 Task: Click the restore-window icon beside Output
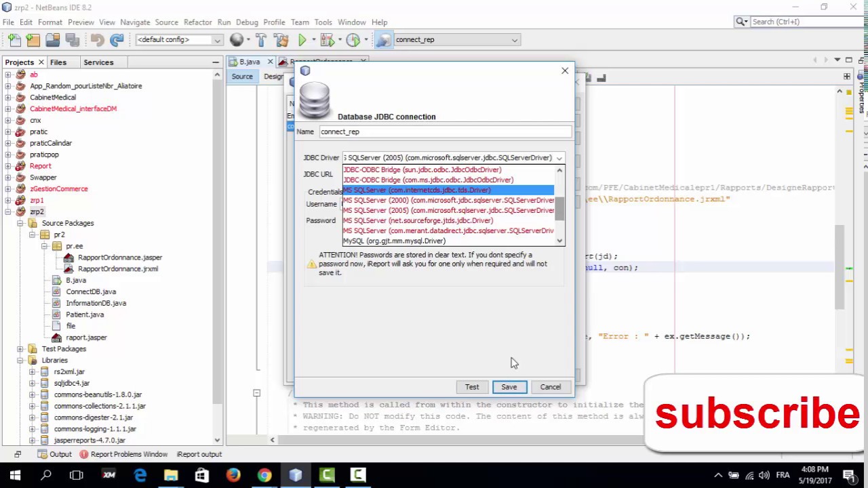click(x=18, y=454)
